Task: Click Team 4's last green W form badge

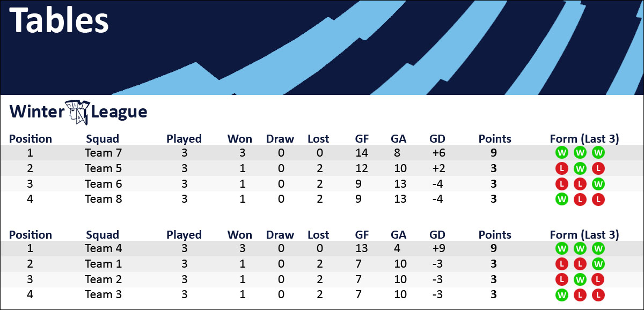Action: click(598, 249)
